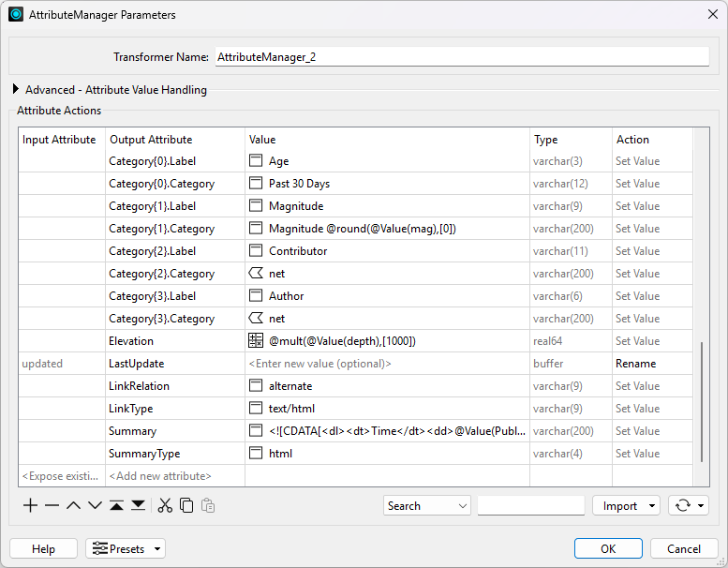The height and width of the screenshot is (568, 728).
Task: Select the Elevation output attribute cell
Action: pos(175,341)
